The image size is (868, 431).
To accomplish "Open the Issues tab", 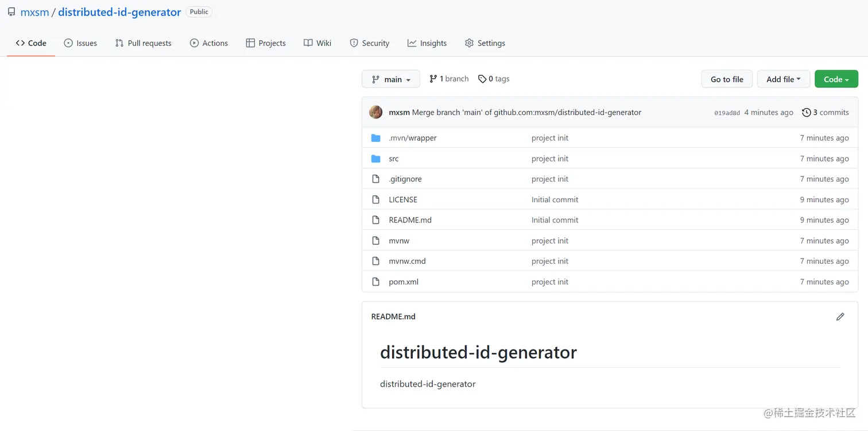I will (x=80, y=43).
